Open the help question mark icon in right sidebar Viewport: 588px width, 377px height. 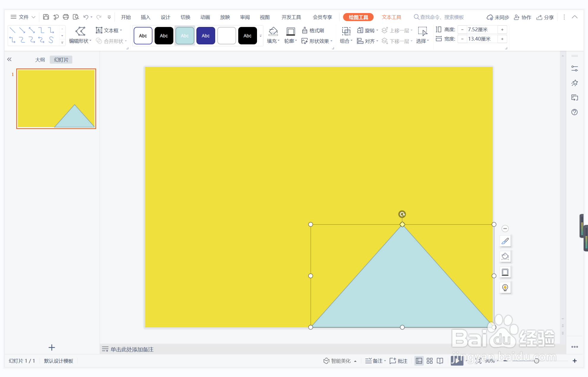point(574,112)
